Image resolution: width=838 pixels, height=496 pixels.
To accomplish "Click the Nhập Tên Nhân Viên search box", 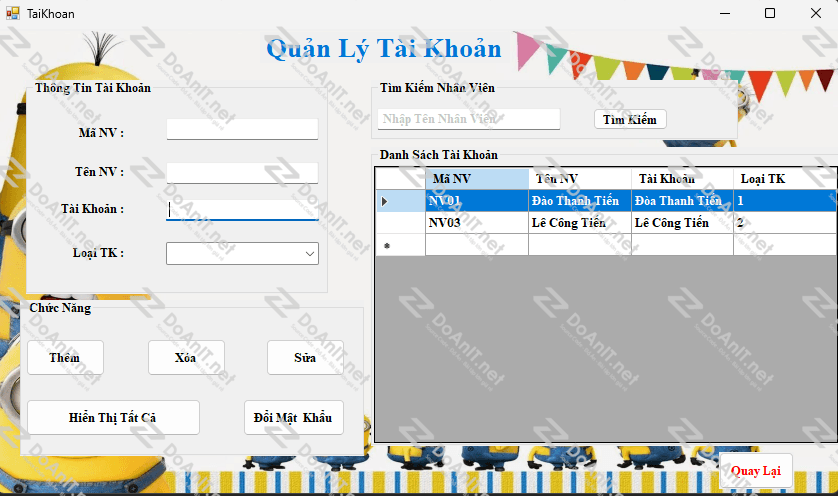I will [x=469, y=119].
